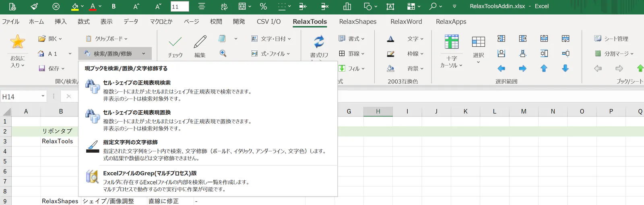Click the chart insert icon in title bar
Screen dimensions: 644x205
tap(347, 6)
